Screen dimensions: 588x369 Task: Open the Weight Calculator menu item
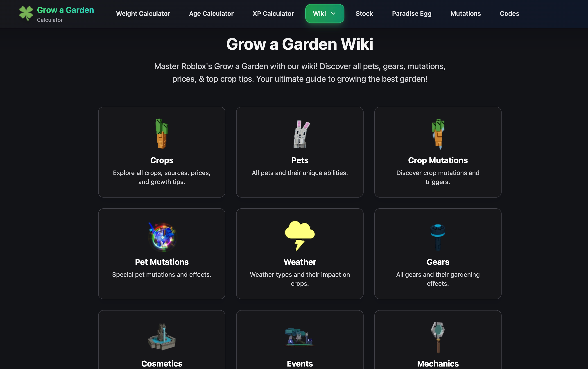(143, 14)
